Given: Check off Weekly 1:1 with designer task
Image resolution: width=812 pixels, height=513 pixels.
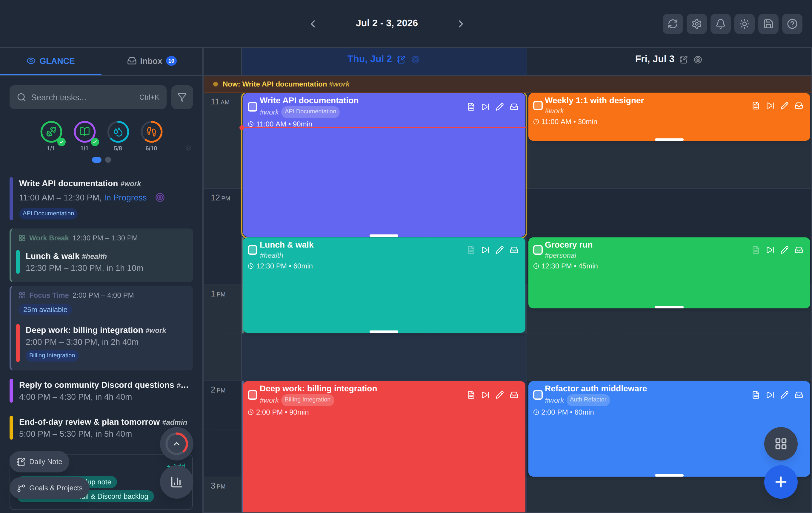Looking at the screenshot, I should click(x=538, y=106).
